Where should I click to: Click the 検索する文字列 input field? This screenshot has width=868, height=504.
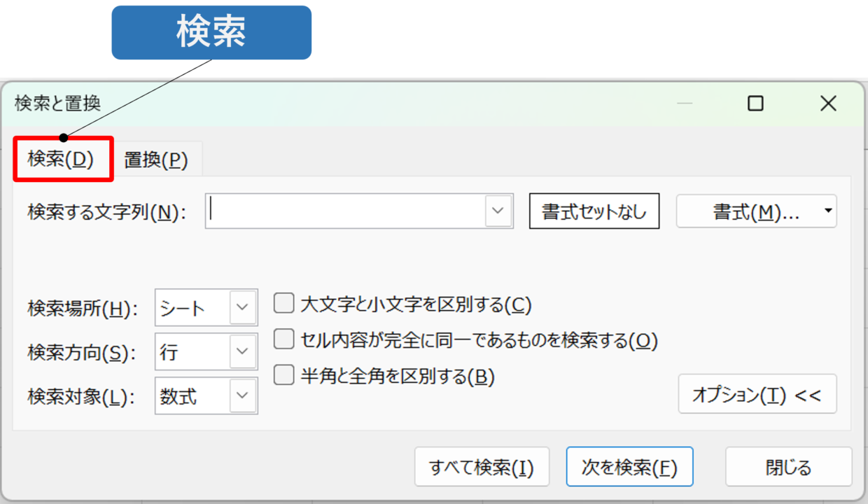point(345,211)
